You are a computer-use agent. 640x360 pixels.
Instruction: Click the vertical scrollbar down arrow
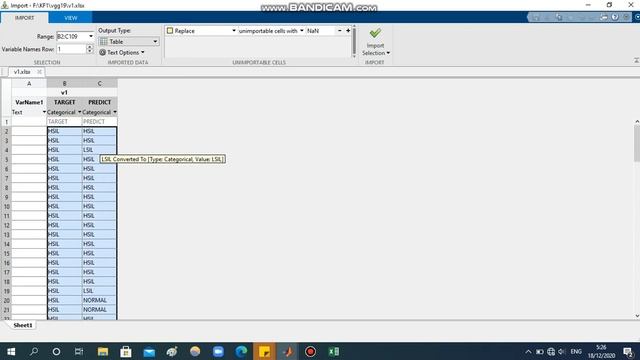(637, 316)
